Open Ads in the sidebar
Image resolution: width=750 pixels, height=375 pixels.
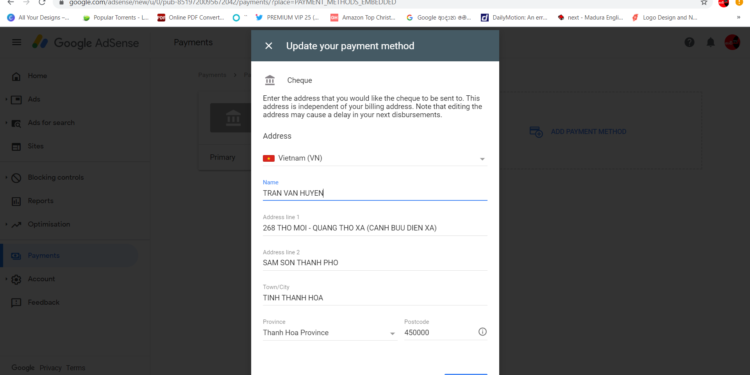[x=34, y=99]
